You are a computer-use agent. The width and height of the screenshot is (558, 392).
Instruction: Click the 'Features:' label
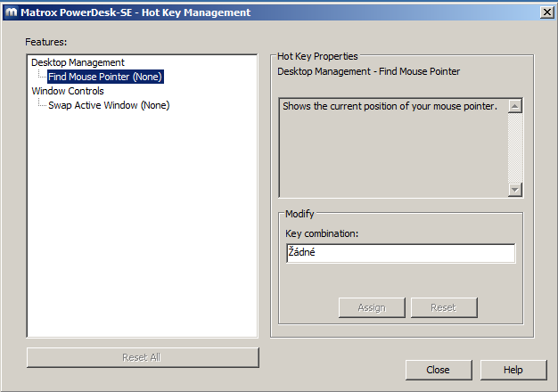pos(46,42)
